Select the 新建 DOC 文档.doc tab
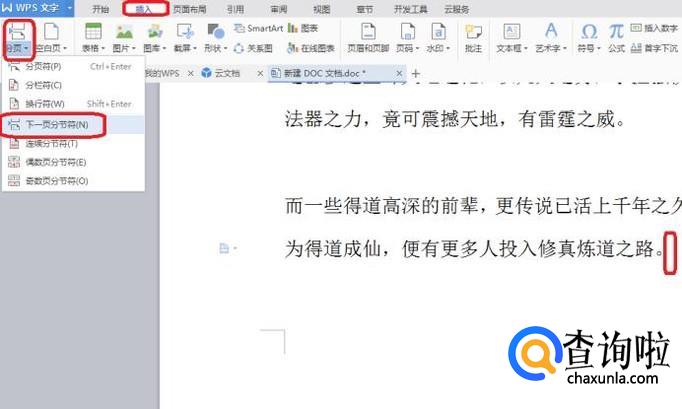682x409 pixels. tap(324, 73)
